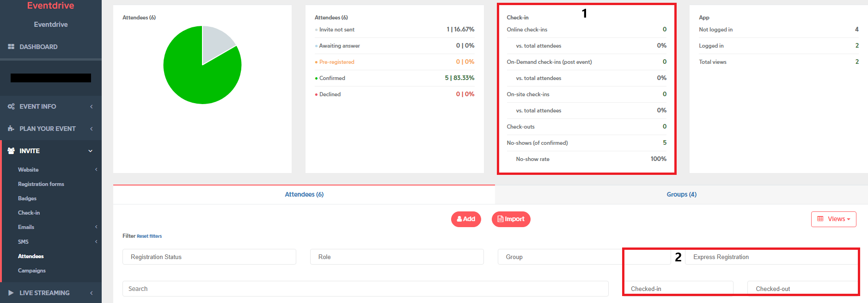Screen dimensions: 868x303
Task: Expand the Event Info menu chevron
Action: tap(92, 106)
